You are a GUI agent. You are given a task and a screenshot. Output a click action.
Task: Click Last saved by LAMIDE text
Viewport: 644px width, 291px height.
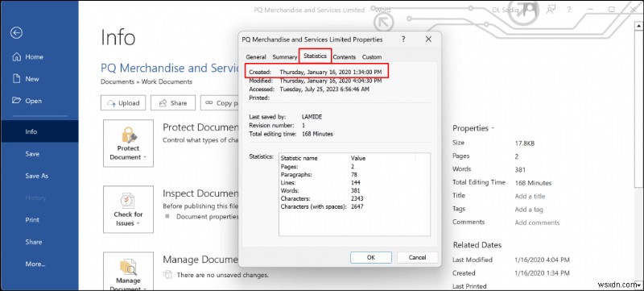(286, 117)
